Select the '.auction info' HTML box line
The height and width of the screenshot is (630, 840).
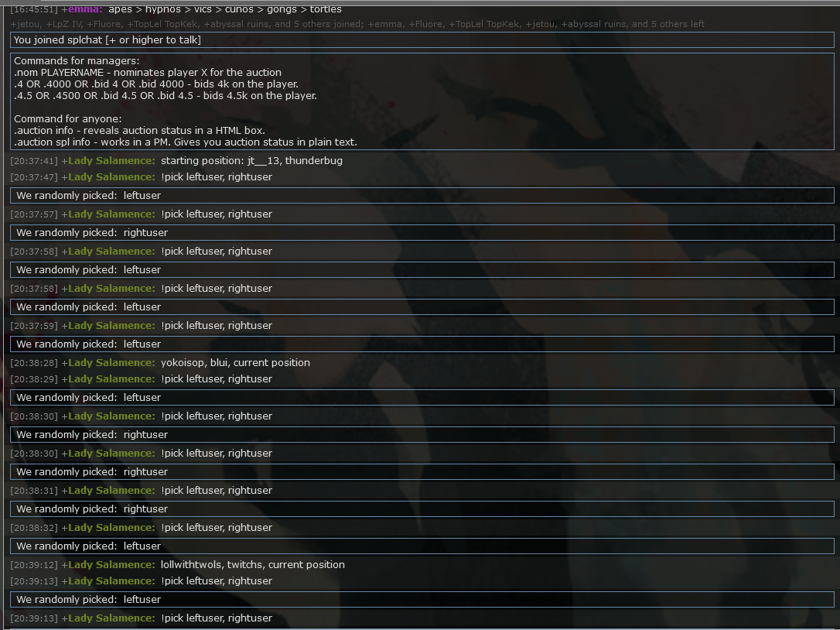139,130
